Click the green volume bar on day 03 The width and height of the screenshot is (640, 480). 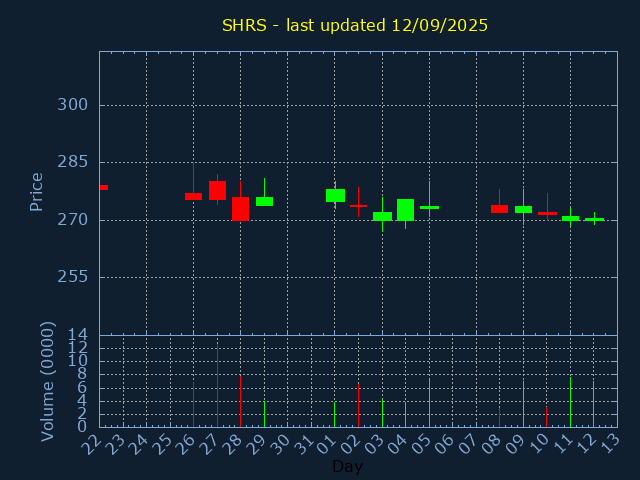tap(382, 413)
